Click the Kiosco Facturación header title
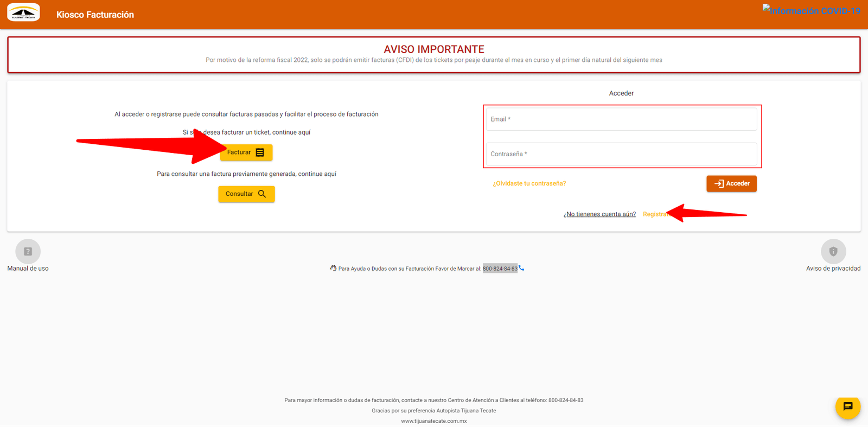Viewport: 868px width, 427px height. [95, 15]
